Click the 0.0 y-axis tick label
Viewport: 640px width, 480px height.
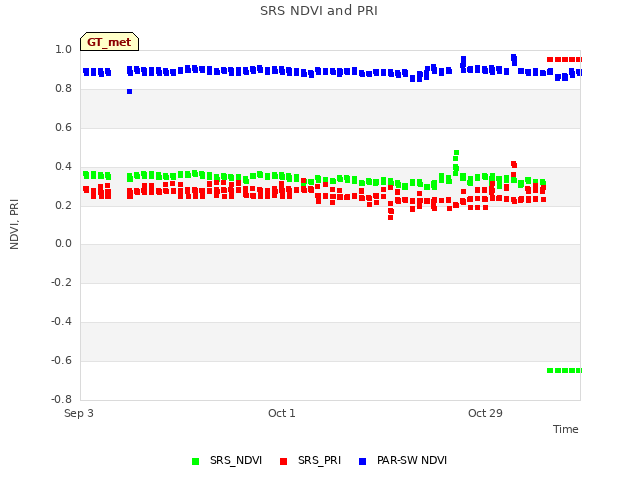click(x=63, y=244)
